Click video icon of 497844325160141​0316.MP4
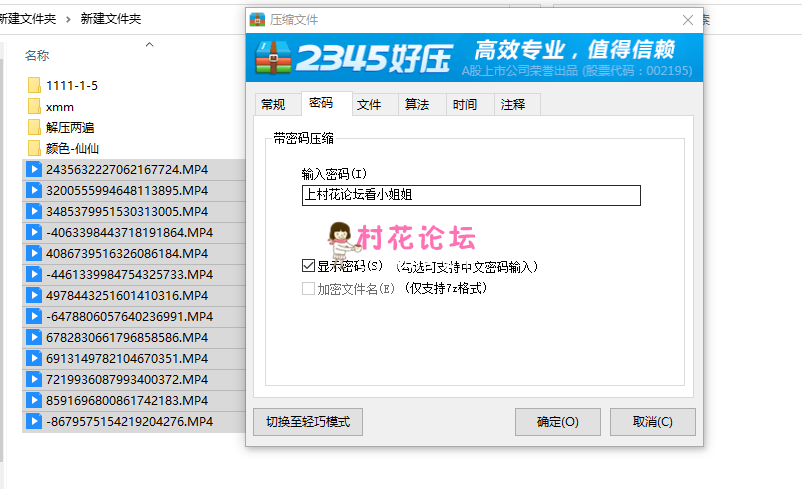The width and height of the screenshot is (802, 489). click(34, 295)
